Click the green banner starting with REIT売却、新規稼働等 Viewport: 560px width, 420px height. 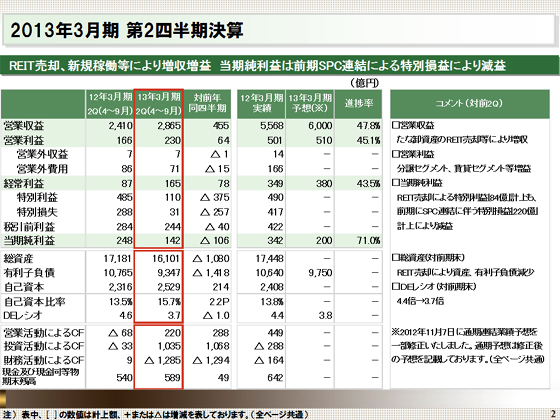tap(280, 65)
